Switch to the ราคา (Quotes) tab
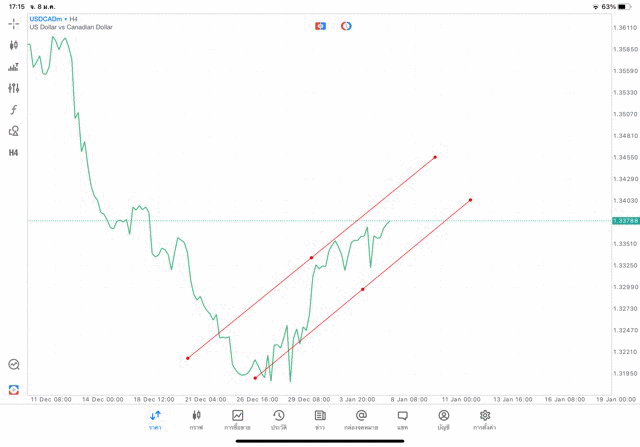Screen dimensions: 640x447 [155, 420]
